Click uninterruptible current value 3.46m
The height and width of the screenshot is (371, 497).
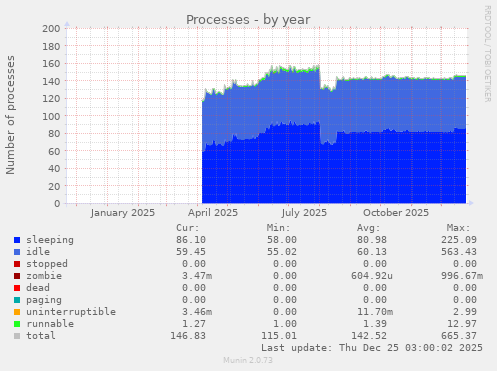(197, 312)
